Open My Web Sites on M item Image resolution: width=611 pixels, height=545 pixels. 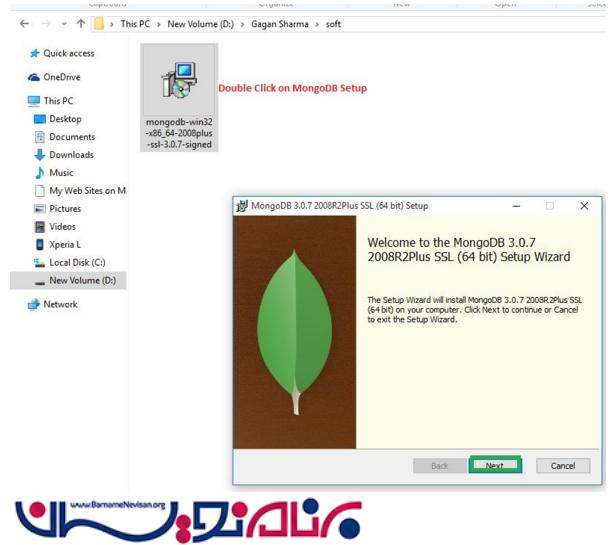[x=87, y=191]
